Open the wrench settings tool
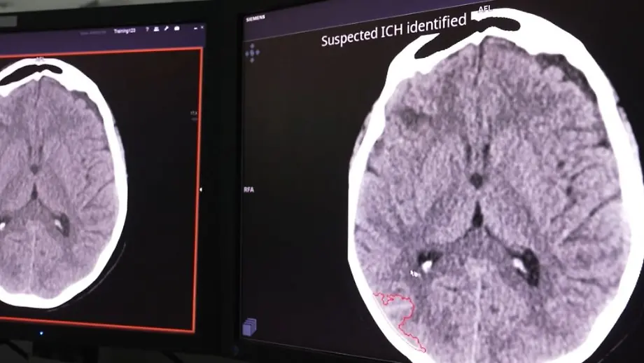This screenshot has width=644, height=363. click(x=166, y=29)
